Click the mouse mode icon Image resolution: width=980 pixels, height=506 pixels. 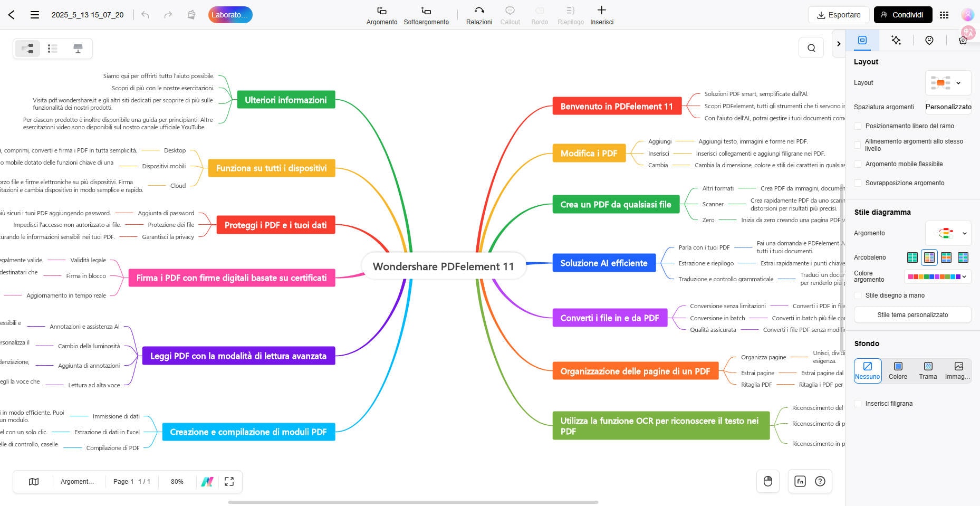(x=768, y=481)
